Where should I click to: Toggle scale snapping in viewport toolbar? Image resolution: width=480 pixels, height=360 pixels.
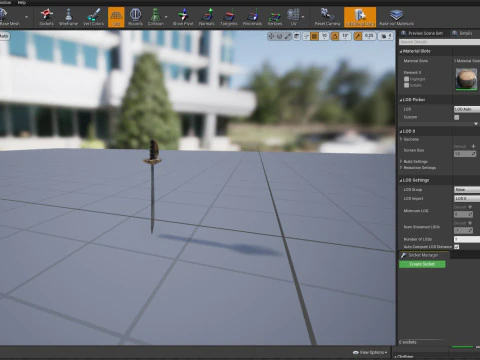(358, 36)
